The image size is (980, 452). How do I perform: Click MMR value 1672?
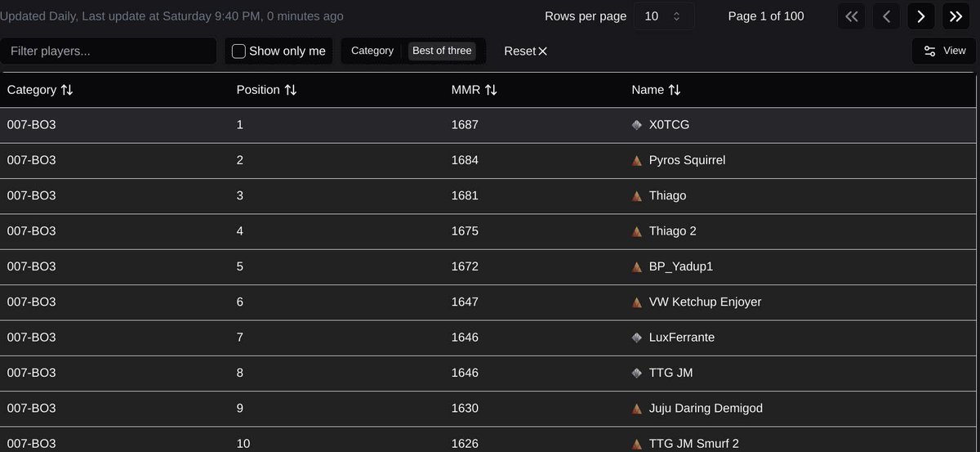pyautogui.click(x=465, y=266)
